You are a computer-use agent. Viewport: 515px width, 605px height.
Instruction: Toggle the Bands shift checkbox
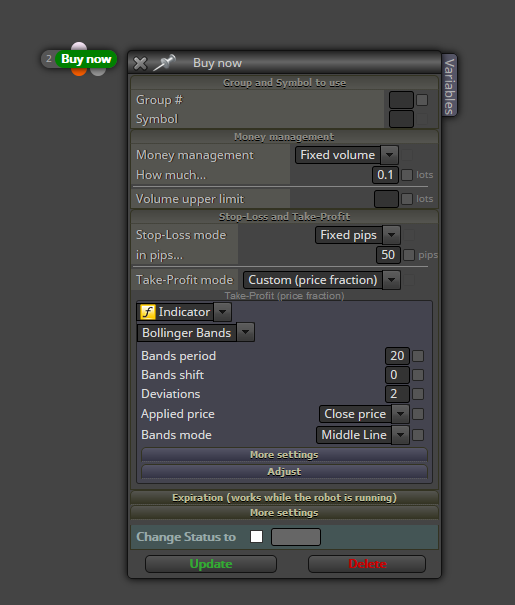[418, 375]
